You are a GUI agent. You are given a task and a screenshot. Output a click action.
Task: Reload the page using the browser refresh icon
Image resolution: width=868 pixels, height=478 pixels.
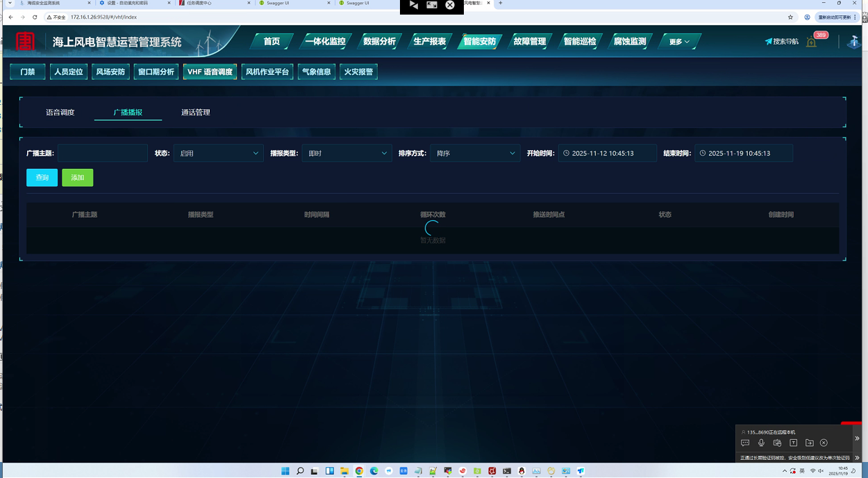coord(35,17)
